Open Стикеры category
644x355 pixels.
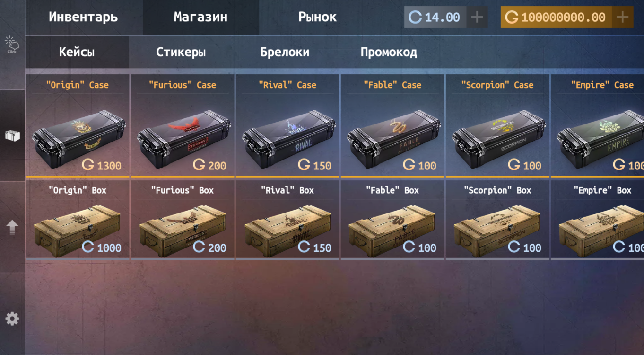click(181, 52)
